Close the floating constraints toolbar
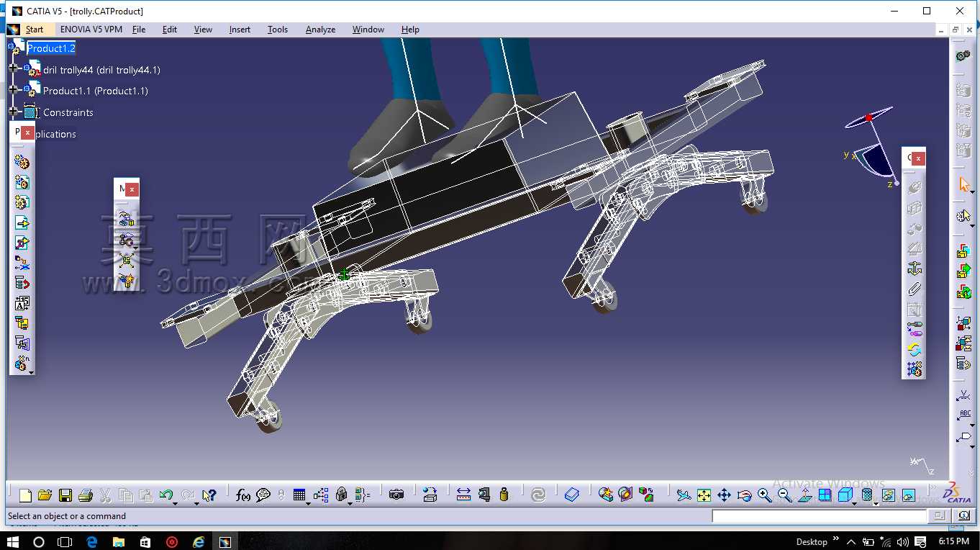 919,158
